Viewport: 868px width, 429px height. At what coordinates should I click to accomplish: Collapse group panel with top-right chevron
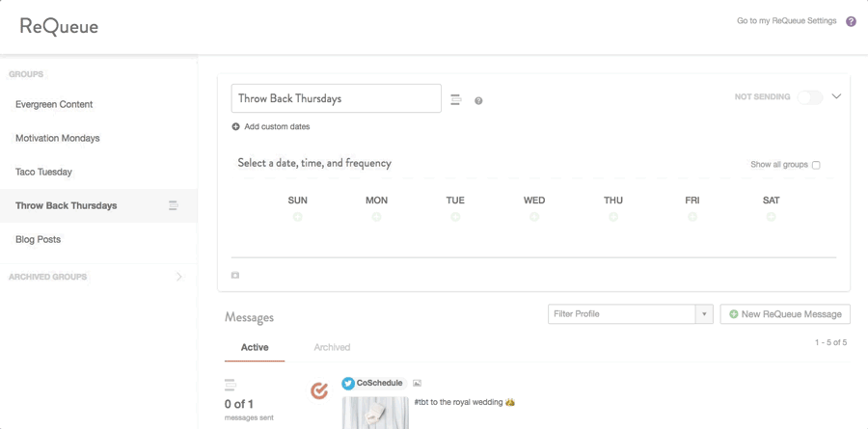tap(836, 96)
